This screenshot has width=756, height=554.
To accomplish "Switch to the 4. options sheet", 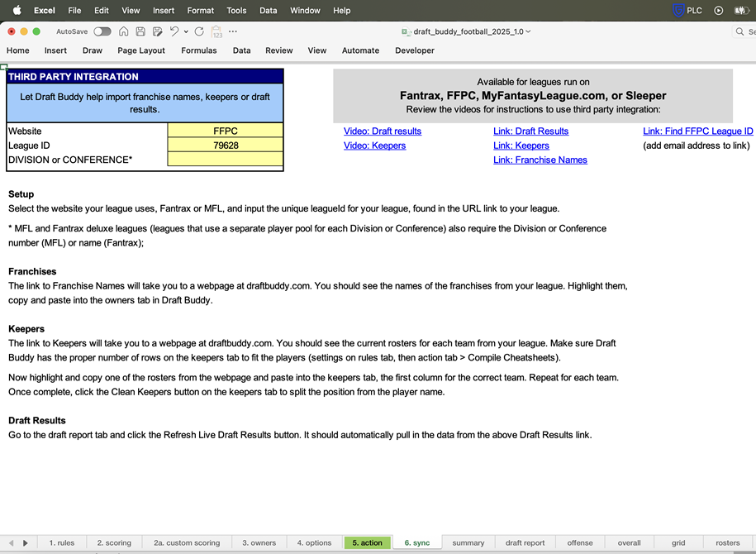I will (314, 542).
